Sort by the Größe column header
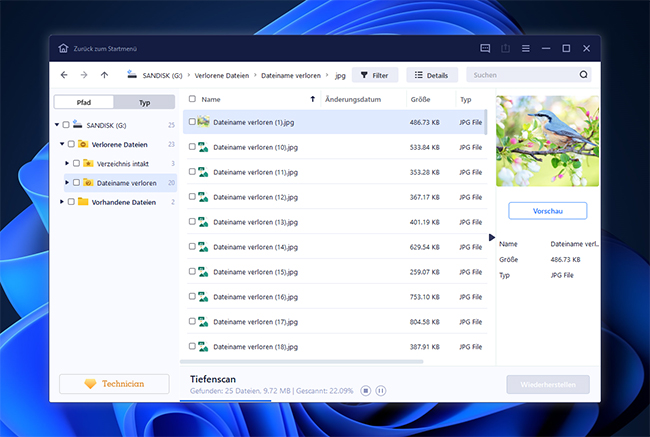The image size is (650, 437). tap(420, 99)
